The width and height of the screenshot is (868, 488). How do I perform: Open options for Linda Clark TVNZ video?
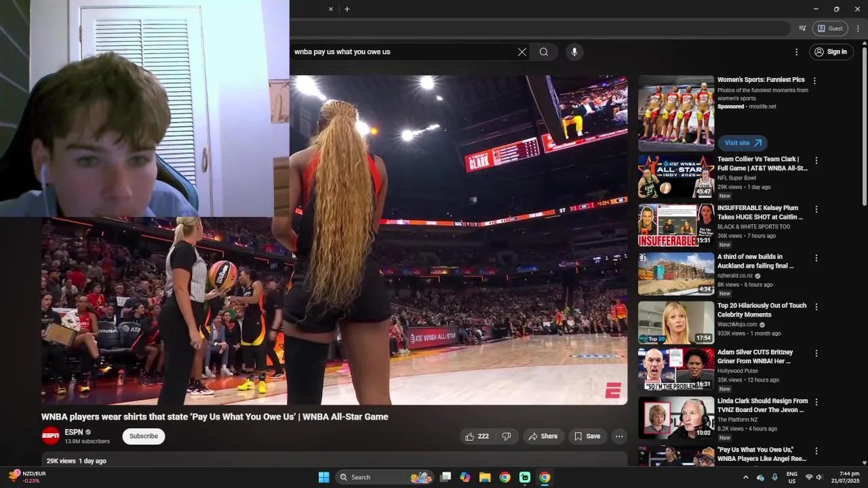tap(816, 402)
